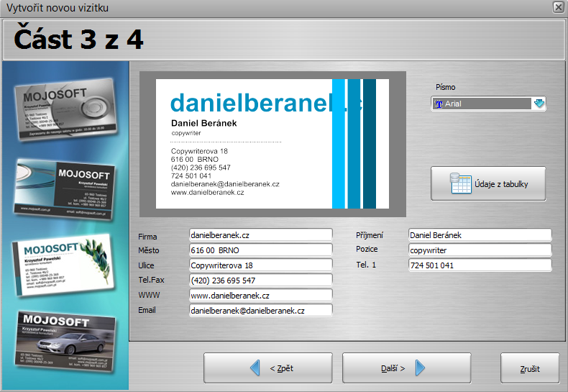Screen dimensions: 568x392
Task: Click 'copywriter' text on card preview
Action: pyautogui.click(x=186, y=133)
